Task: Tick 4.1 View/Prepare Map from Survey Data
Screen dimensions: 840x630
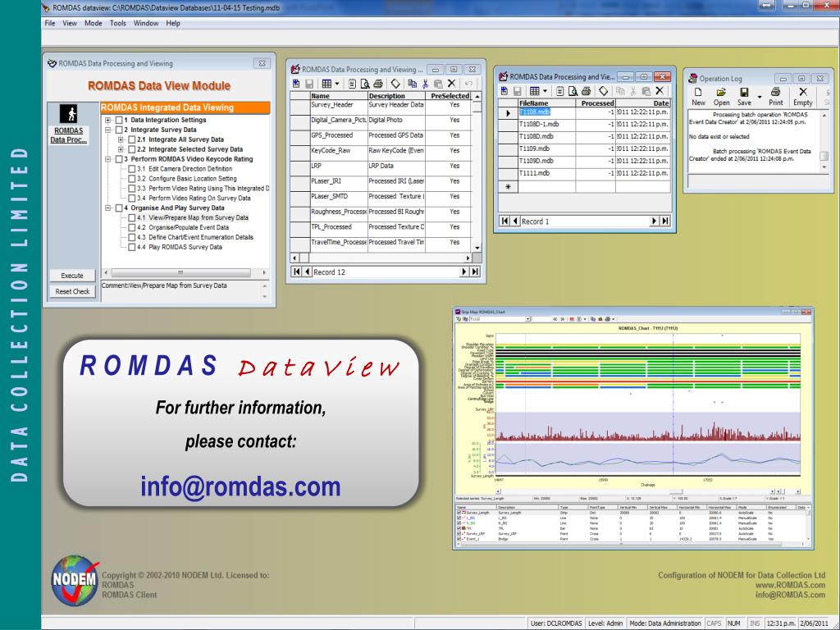Action: 132,217
